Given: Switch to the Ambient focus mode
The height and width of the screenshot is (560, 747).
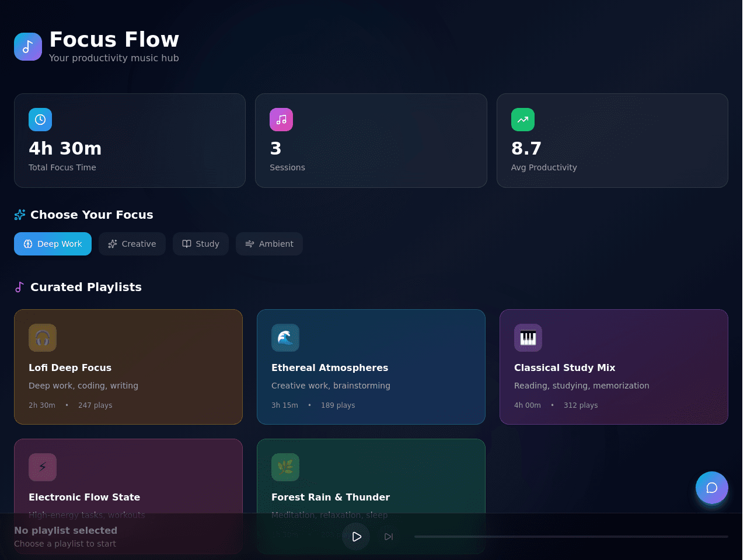Looking at the screenshot, I should point(269,244).
